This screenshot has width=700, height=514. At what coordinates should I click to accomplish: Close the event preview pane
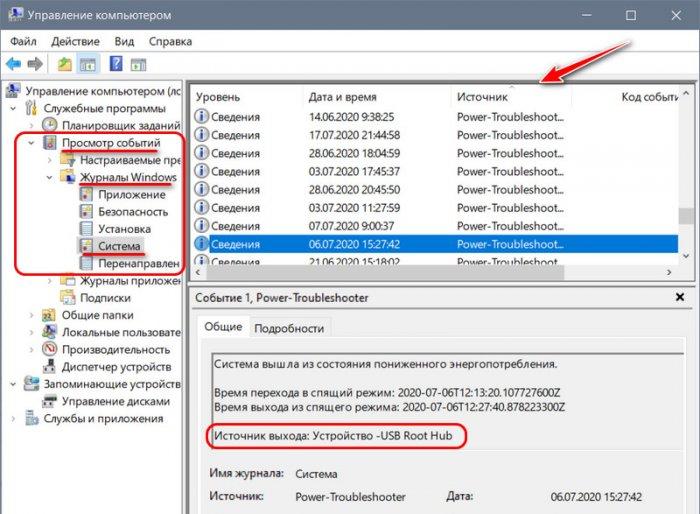click(x=680, y=297)
